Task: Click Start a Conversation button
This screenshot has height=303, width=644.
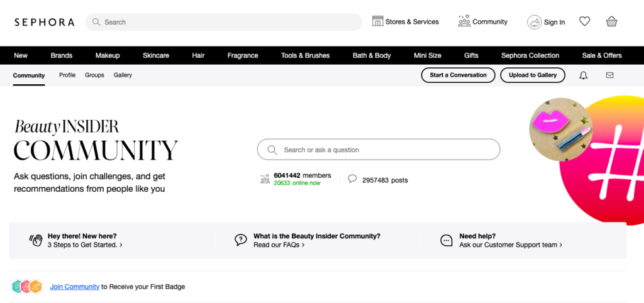Action: (458, 75)
